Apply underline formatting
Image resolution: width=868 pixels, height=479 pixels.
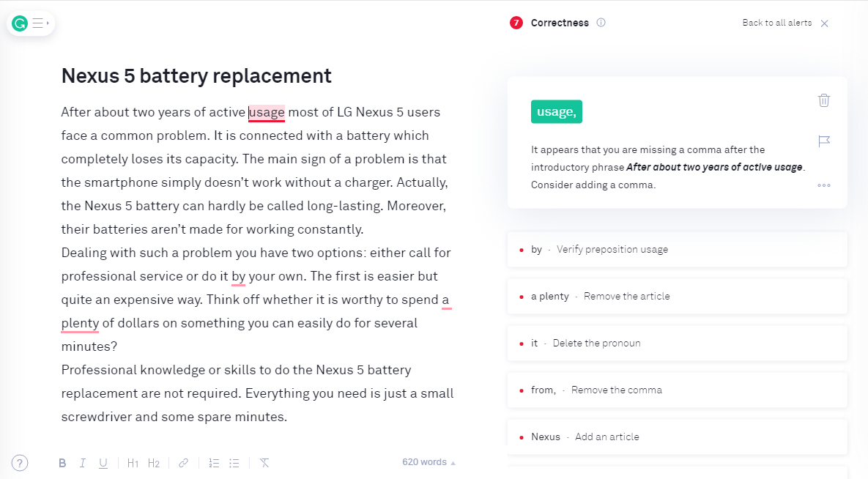point(103,463)
